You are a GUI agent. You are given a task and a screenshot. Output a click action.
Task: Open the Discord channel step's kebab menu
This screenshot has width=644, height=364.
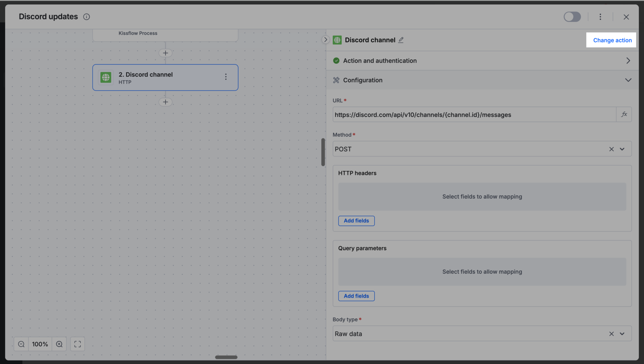[226, 77]
